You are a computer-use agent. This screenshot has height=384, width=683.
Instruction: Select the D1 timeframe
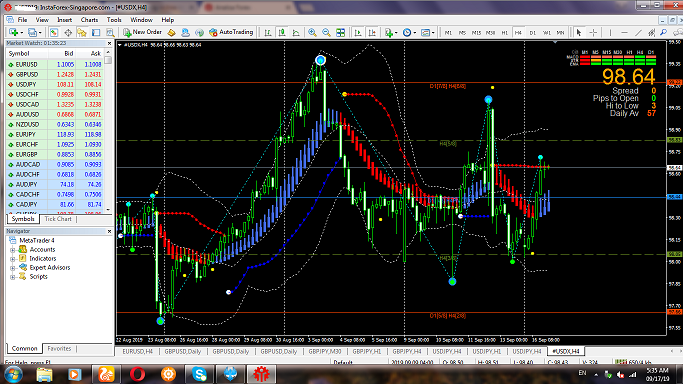[532, 33]
